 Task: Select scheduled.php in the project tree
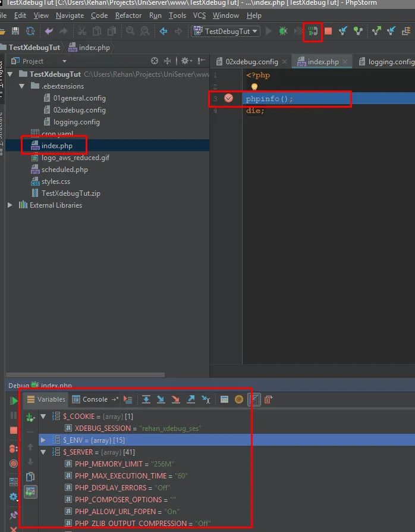pyautogui.click(x=64, y=170)
